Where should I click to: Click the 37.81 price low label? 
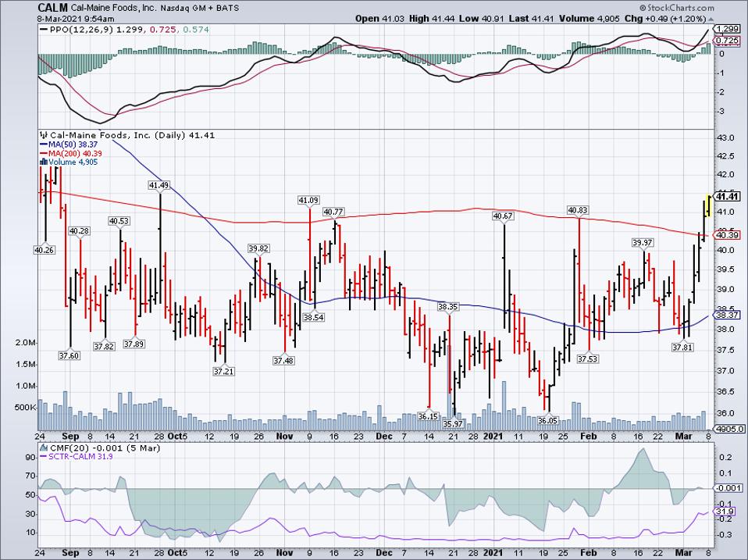click(682, 348)
